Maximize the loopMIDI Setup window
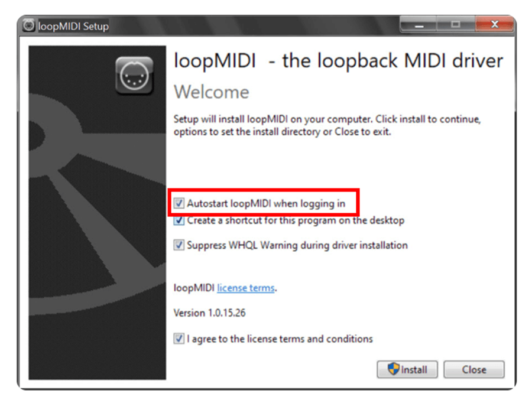Image resolution: width=532 pixels, height=403 pixels. coord(456,25)
